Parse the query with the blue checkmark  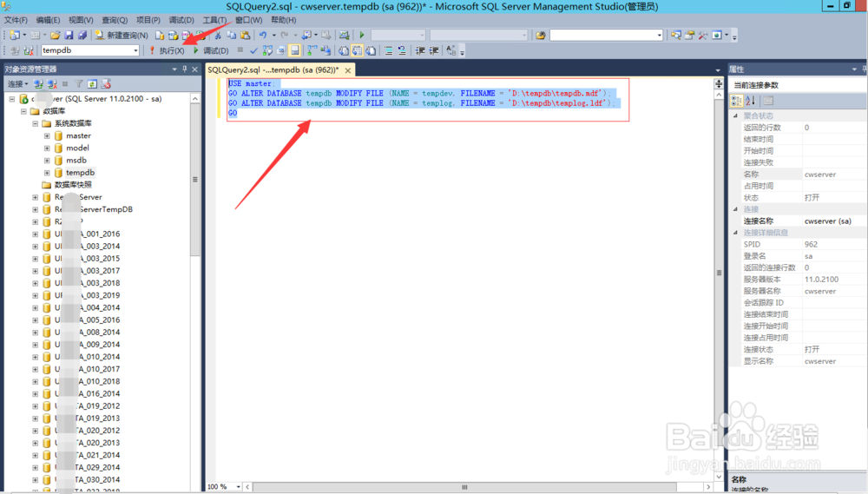253,50
